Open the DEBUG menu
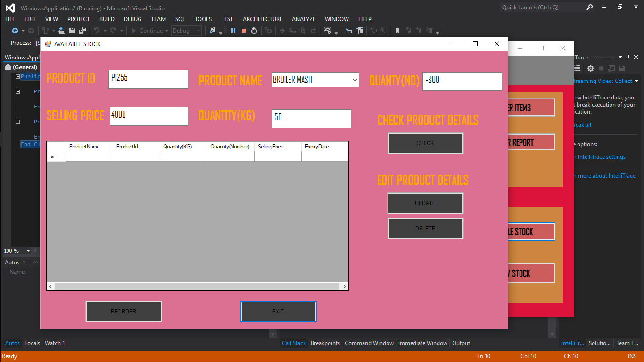The image size is (644, 362). [132, 19]
